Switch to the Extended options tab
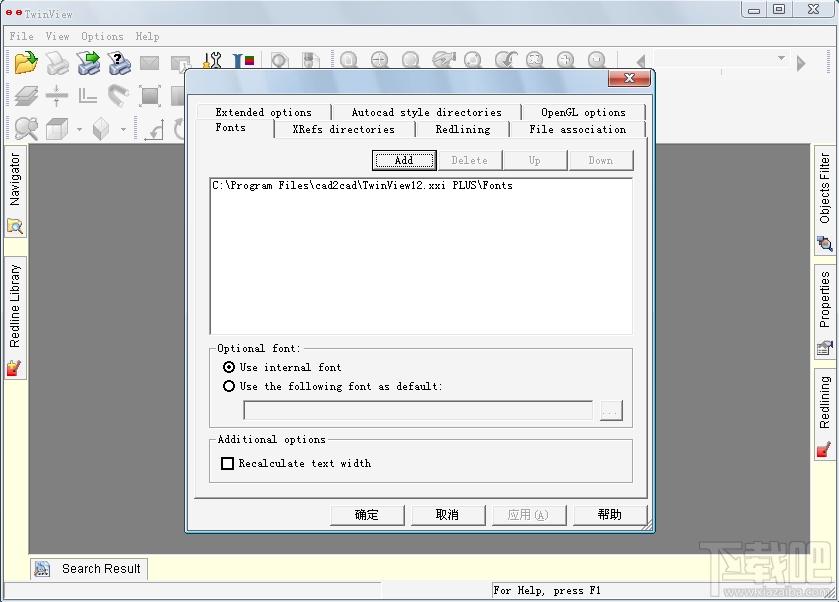The height and width of the screenshot is (602, 839). [x=264, y=112]
